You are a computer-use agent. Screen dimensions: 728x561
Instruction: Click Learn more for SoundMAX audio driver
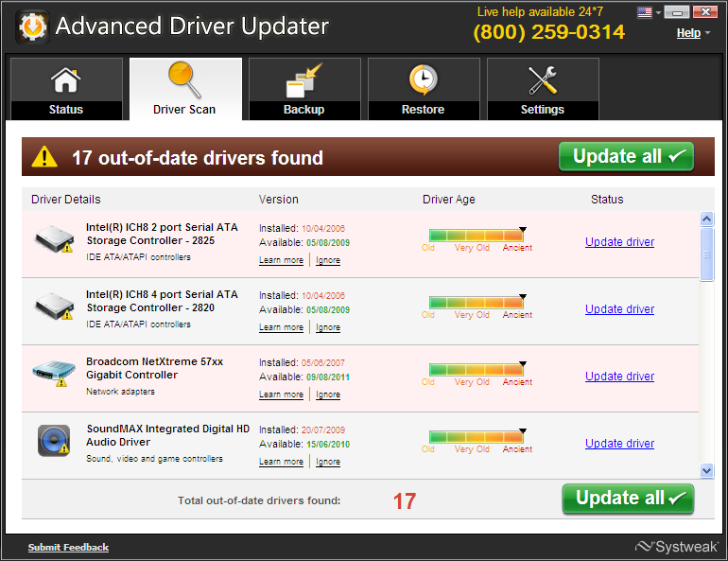(281, 462)
